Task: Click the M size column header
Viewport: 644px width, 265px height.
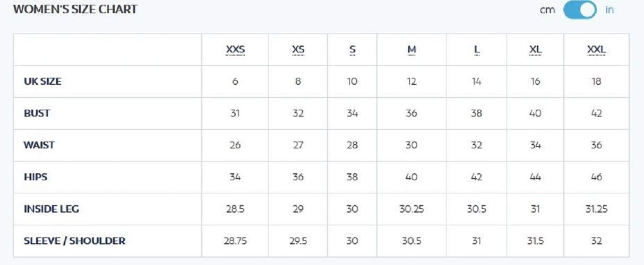Action: pyautogui.click(x=411, y=50)
